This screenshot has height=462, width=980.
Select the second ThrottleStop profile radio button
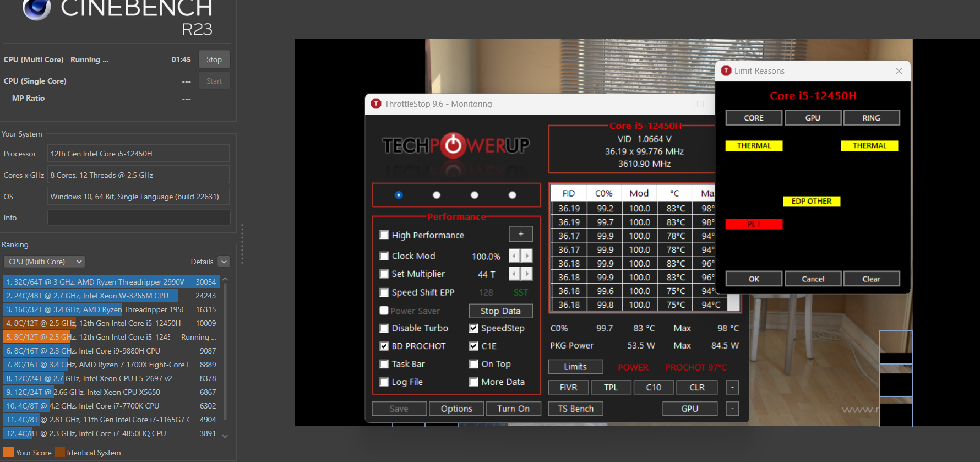(x=437, y=195)
